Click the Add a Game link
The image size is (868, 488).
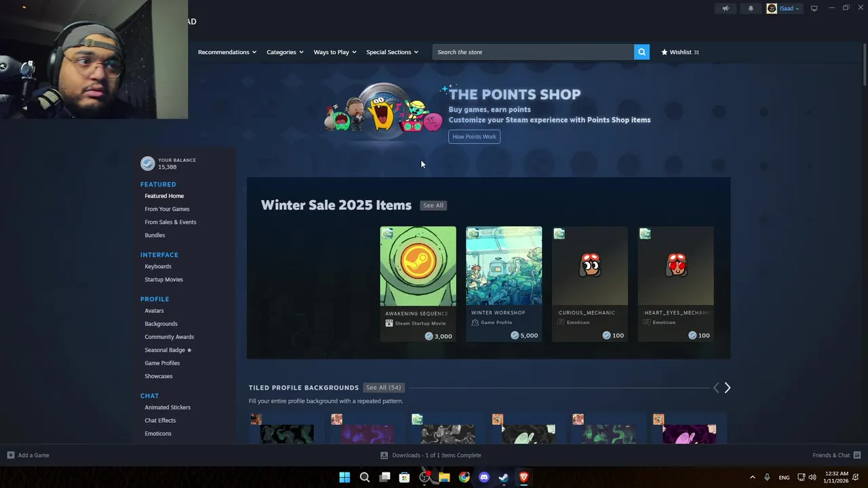[33, 455]
